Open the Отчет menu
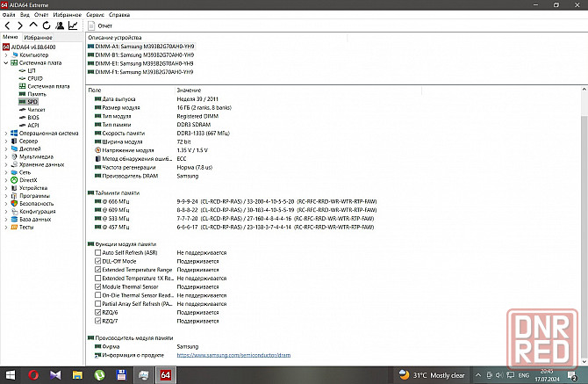The height and width of the screenshot is (384, 588). click(x=41, y=15)
